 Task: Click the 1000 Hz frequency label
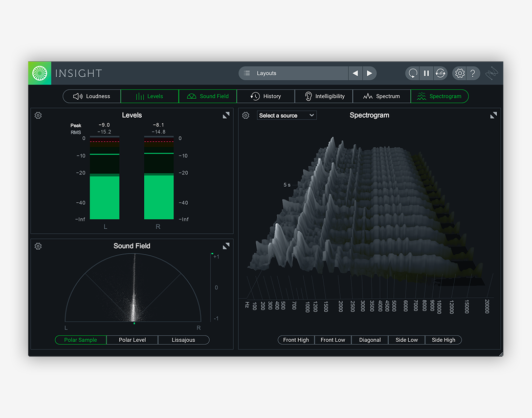[307, 306]
